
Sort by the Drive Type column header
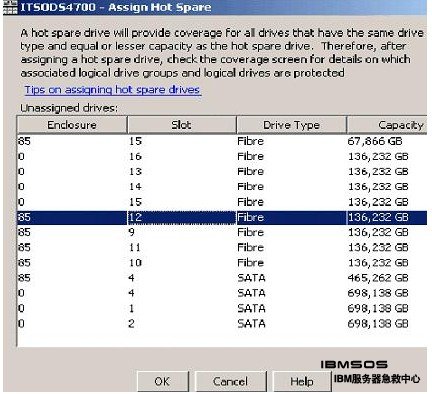291,125
